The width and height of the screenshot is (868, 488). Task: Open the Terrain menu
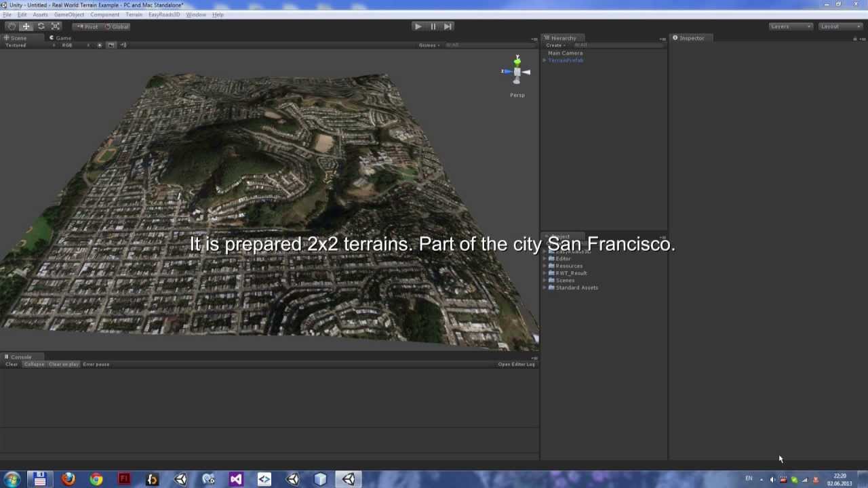click(x=134, y=15)
